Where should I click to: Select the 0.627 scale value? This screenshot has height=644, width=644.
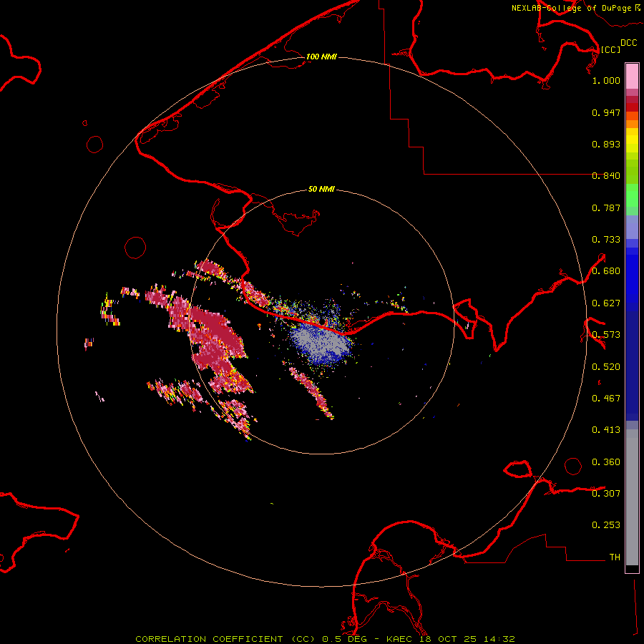pyautogui.click(x=606, y=303)
